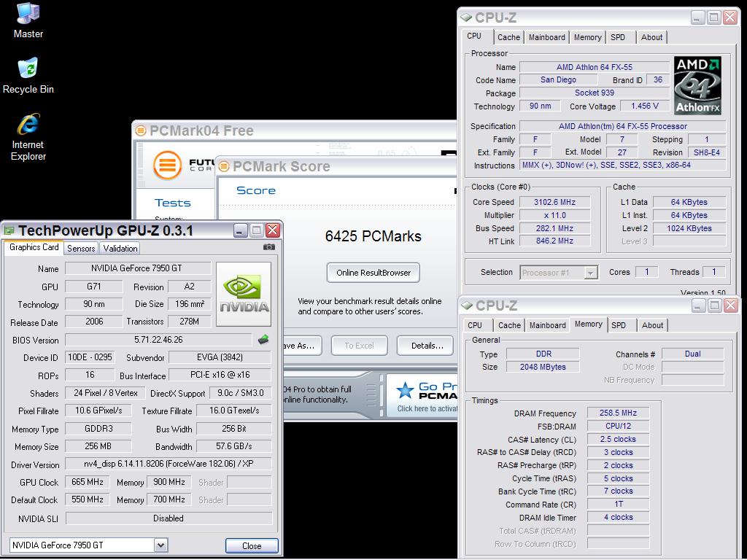Click the Command Rate value 1T
Screen dimensions: 747x560
click(x=618, y=504)
